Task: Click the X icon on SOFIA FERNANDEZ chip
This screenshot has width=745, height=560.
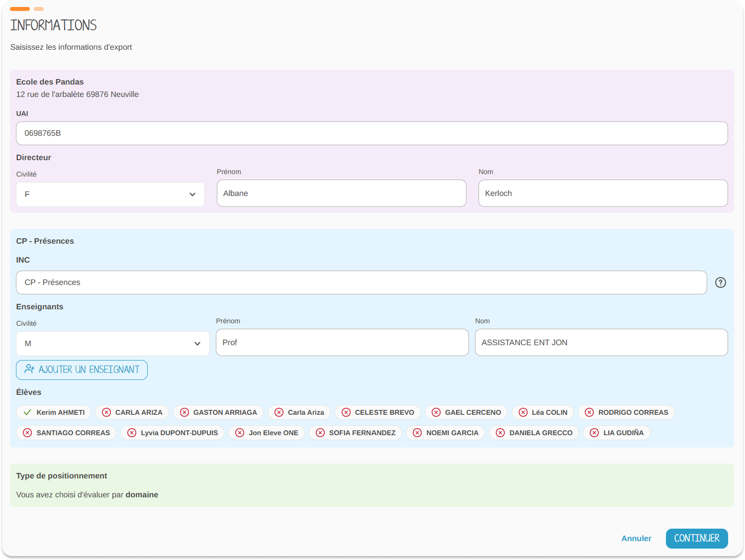Action: point(320,433)
